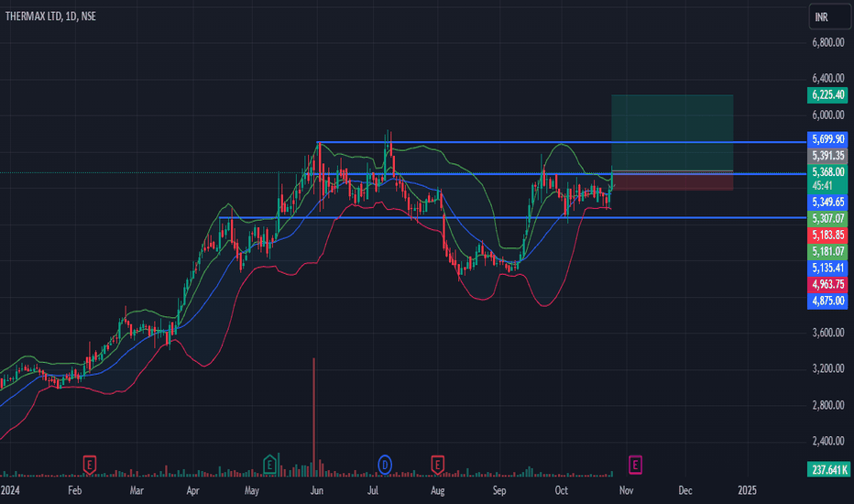Image resolution: width=854 pixels, height=504 pixels.
Task: Select the 4,875.00 blue price label
Action: 827,301
